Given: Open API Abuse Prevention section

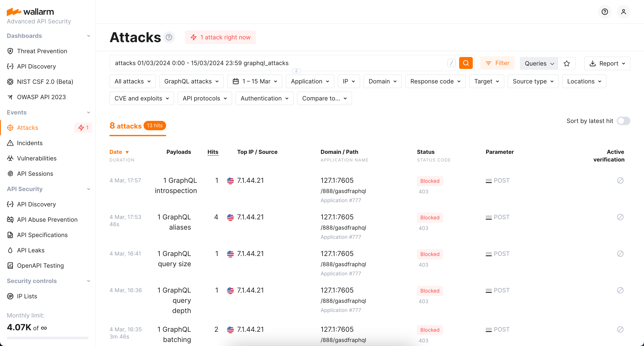Looking at the screenshot, I should coord(47,220).
